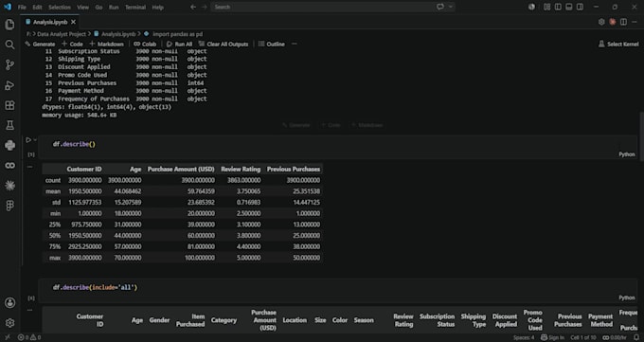Click Cell 1 of 10 in status bar

click(x=582, y=337)
